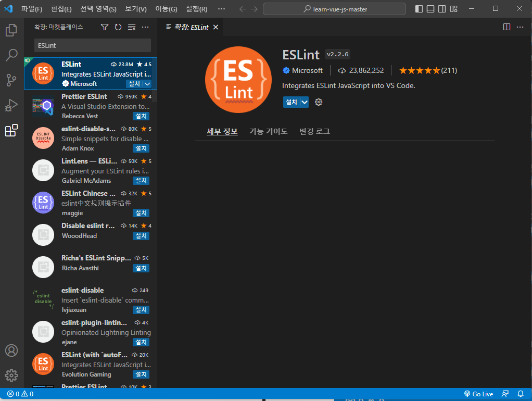Screen dimensions: 532x401
Task: Open the Search view in activity bar
Action: click(11, 55)
